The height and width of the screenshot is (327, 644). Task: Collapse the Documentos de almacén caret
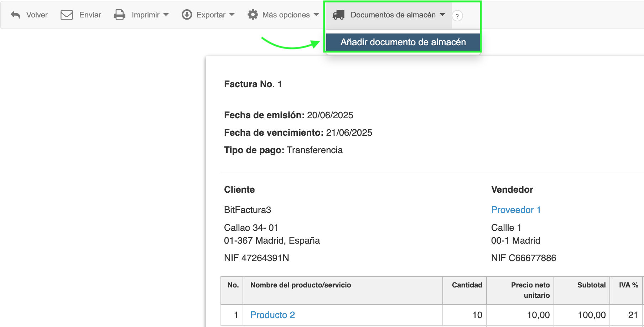click(442, 15)
